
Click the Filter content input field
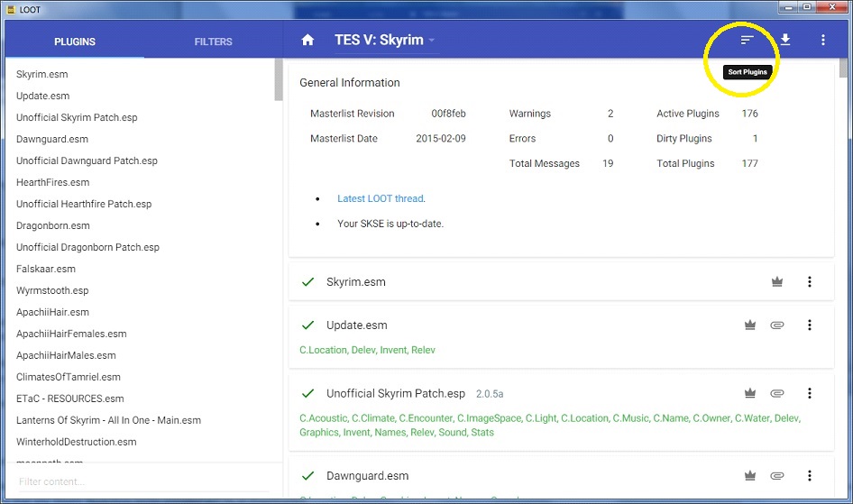coord(143,481)
